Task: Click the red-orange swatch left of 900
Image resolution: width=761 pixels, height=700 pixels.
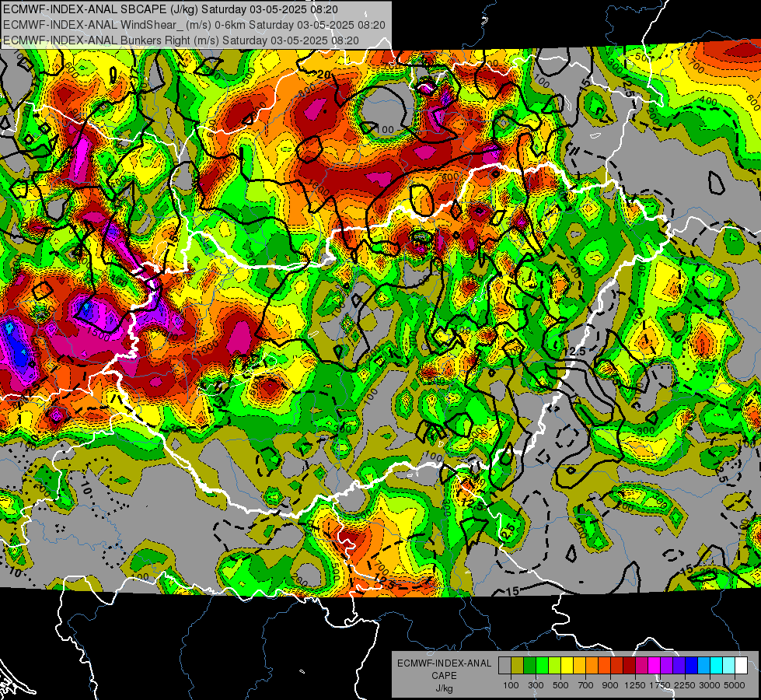Action: [x=605, y=666]
